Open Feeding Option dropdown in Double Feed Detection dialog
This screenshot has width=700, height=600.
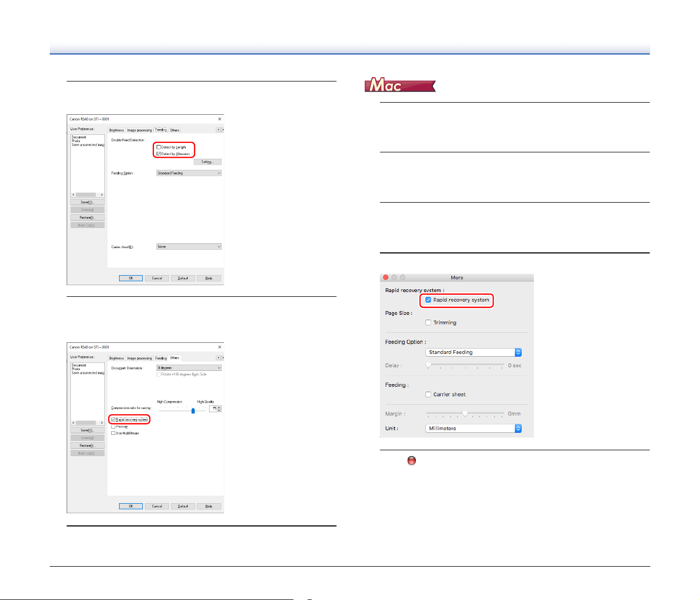(x=189, y=173)
